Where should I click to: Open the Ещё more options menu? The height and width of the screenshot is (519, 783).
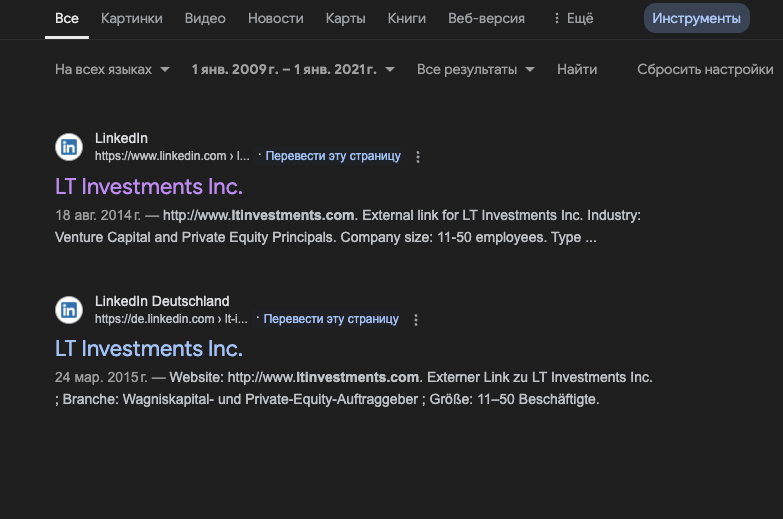click(573, 18)
